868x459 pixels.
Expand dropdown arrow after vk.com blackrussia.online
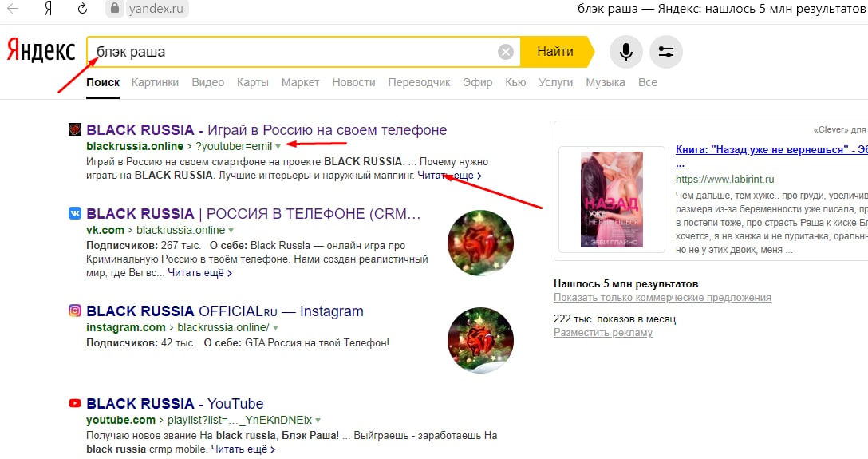pos(231,231)
